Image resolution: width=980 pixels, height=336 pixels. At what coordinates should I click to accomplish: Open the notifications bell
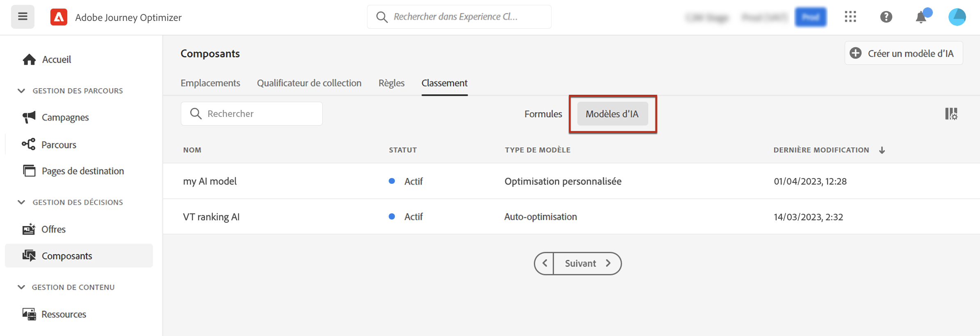click(x=921, y=17)
